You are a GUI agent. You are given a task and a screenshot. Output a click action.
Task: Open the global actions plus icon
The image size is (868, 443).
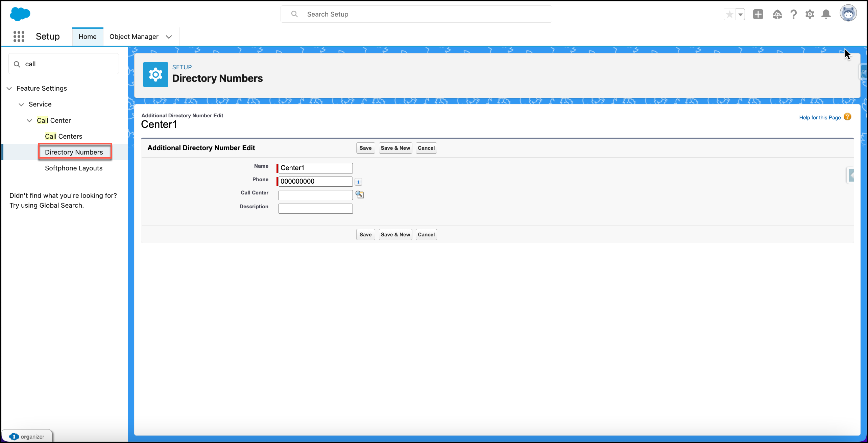coord(758,14)
